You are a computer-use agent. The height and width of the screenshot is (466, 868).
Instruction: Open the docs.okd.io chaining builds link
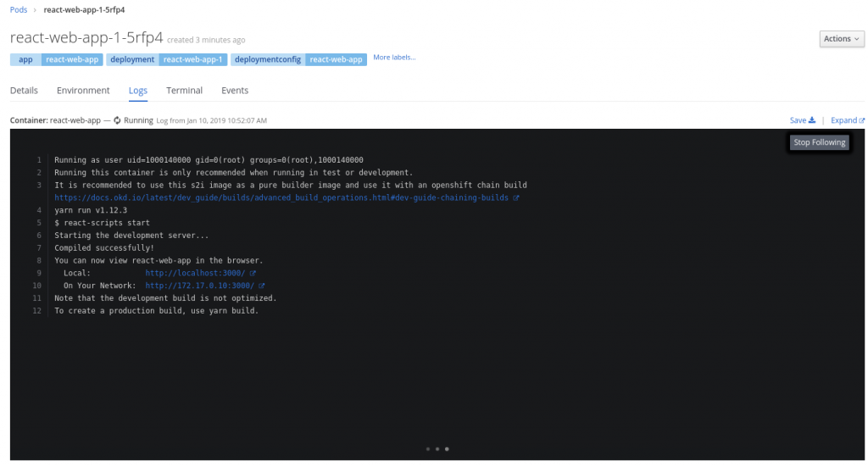pyautogui.click(x=281, y=197)
